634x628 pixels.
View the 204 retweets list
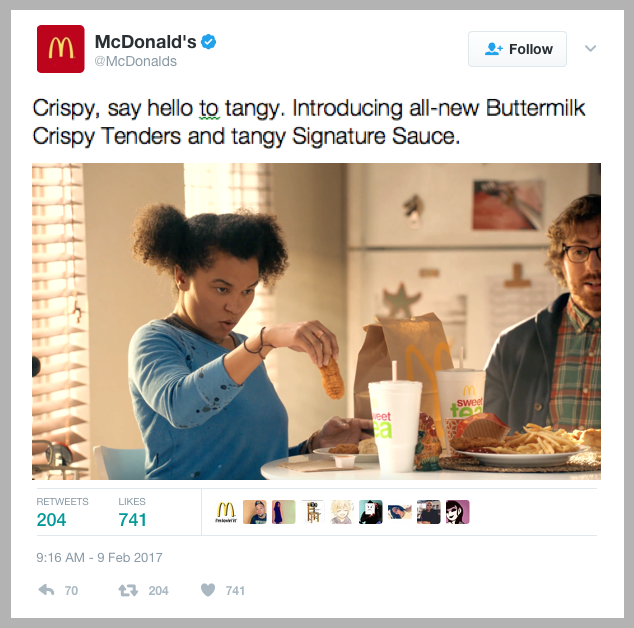click(62, 512)
